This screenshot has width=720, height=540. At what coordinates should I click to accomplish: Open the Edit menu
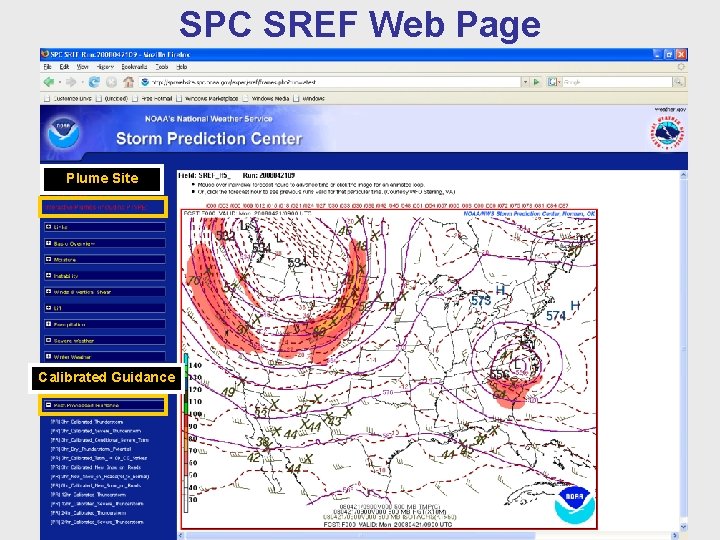pyautogui.click(x=64, y=67)
